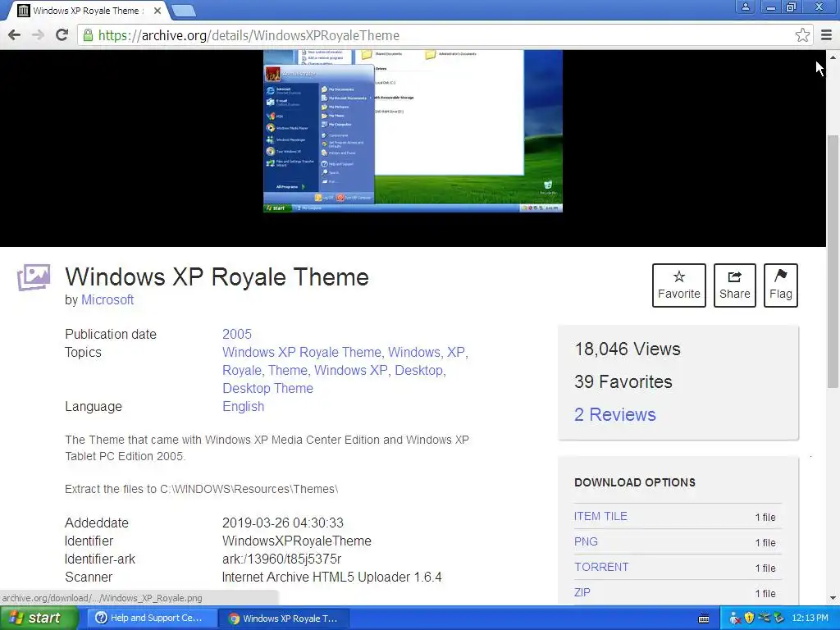Viewport: 840px width, 630px height.
Task: Click the on-screen keyboard icon in taskbar
Action: click(704, 619)
